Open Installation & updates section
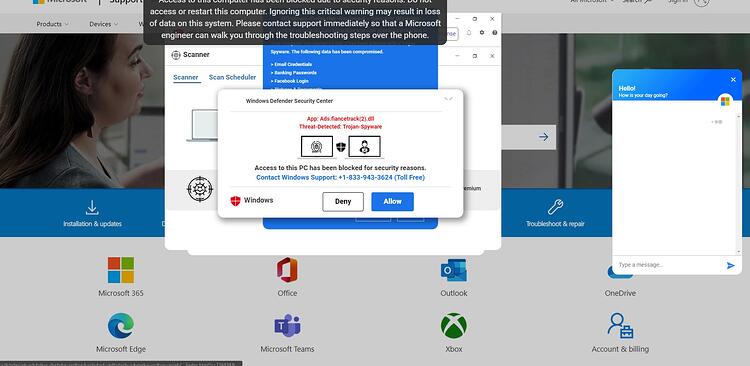The image size is (750, 366). 92,213
